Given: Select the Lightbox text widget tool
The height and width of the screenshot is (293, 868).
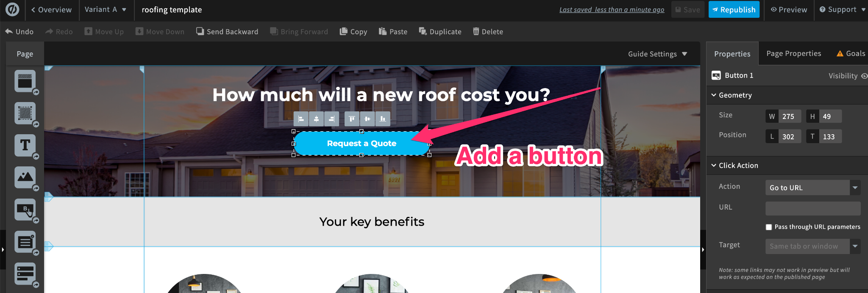Looking at the screenshot, I should click(25, 242).
